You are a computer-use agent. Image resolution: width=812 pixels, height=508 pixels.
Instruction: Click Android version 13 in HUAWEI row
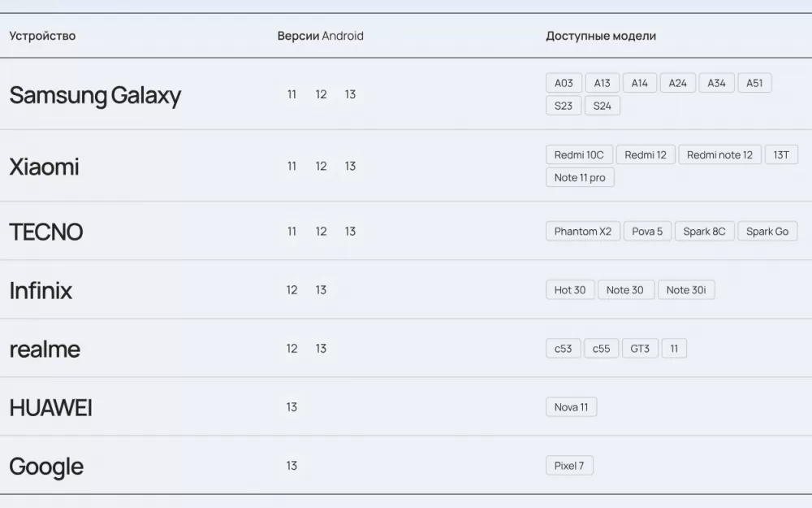pyautogui.click(x=292, y=407)
